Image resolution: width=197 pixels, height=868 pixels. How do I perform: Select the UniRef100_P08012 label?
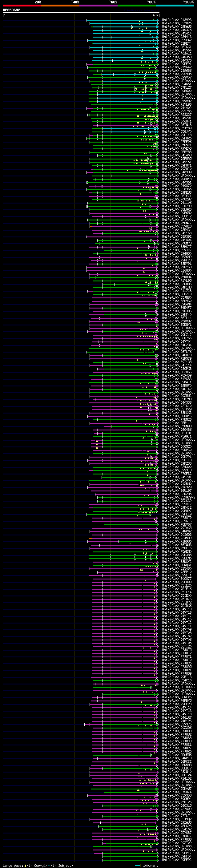point(177,54)
